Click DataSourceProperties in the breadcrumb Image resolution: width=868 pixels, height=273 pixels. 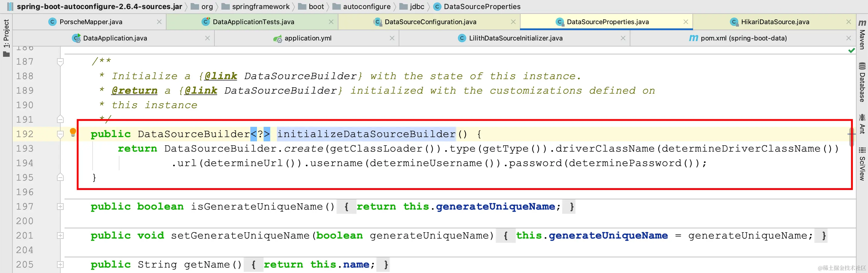pyautogui.click(x=482, y=6)
